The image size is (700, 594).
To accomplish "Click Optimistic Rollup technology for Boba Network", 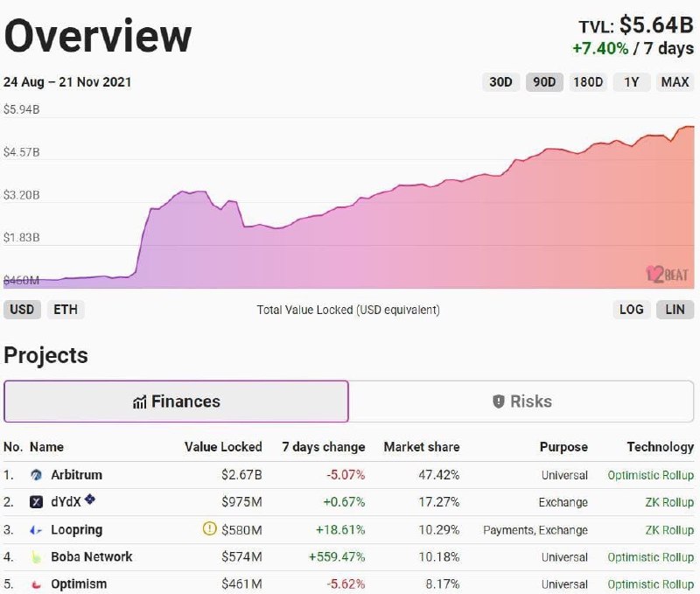I will tap(650, 557).
